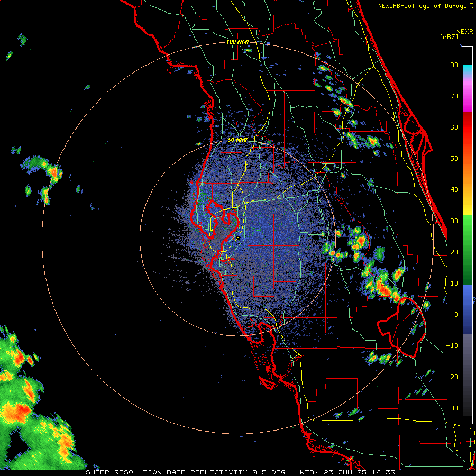The height and width of the screenshot is (476, 476).
Task: Click the blue band on the color scale
Action: 467,309
